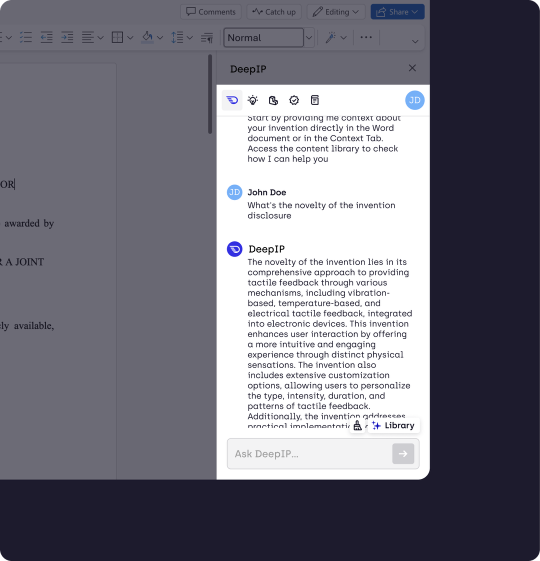This screenshot has width=540, height=561.
Task: Click the Normal style box
Action: click(264, 38)
